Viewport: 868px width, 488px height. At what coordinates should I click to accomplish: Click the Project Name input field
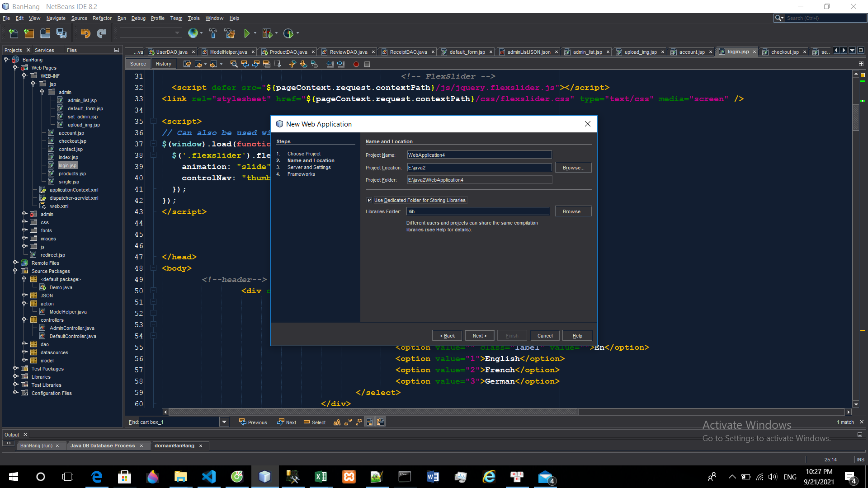[x=479, y=155]
